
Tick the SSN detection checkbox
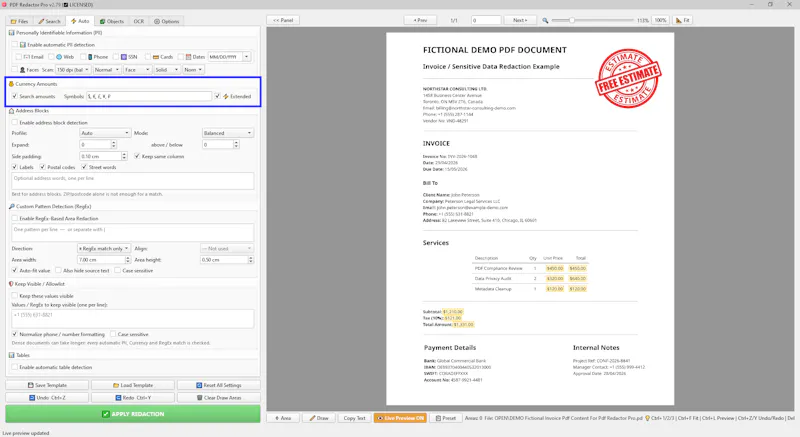click(x=116, y=57)
